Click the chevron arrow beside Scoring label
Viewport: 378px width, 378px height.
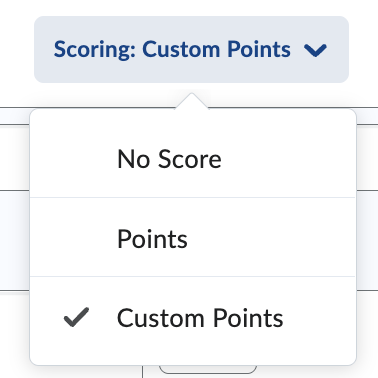pos(315,50)
